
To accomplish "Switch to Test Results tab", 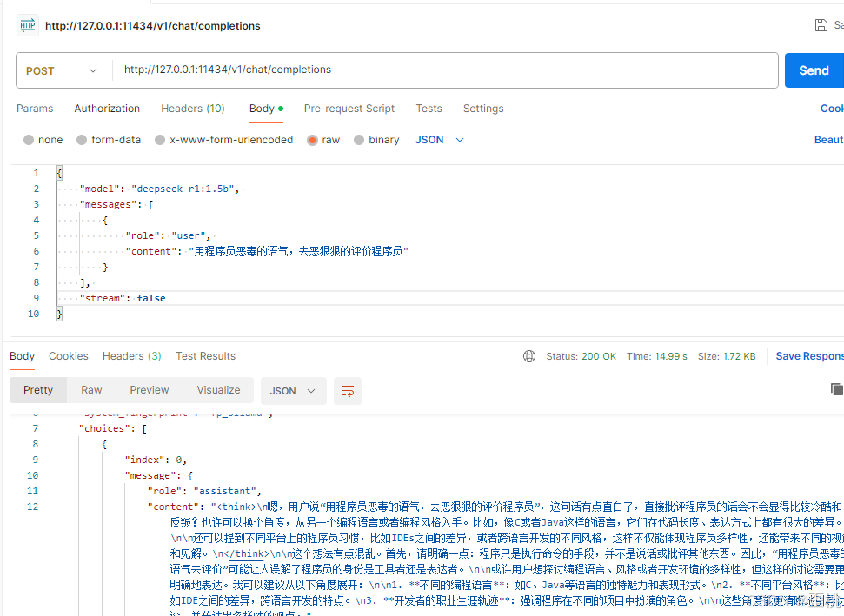I will 206,356.
